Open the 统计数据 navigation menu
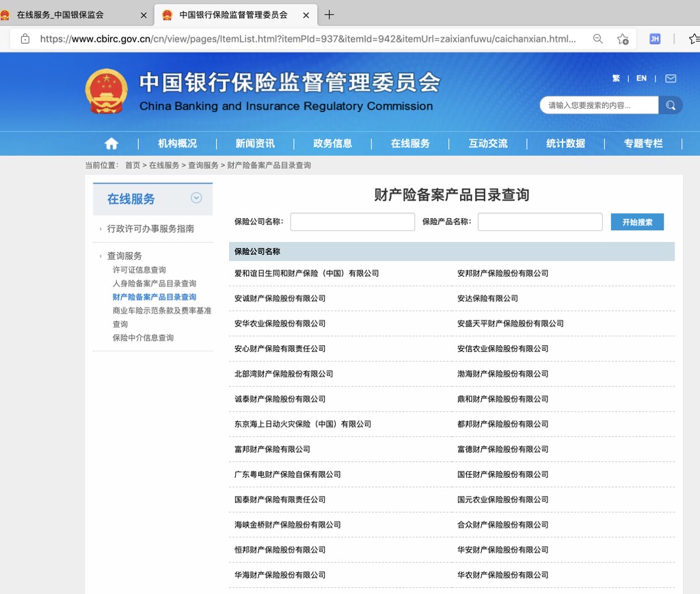 tap(565, 144)
